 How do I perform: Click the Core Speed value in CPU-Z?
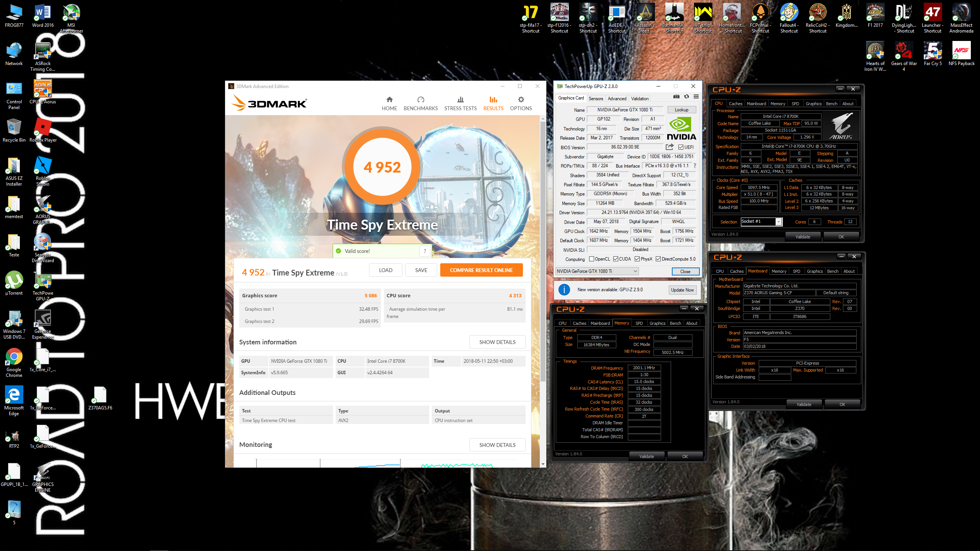pyautogui.click(x=759, y=187)
